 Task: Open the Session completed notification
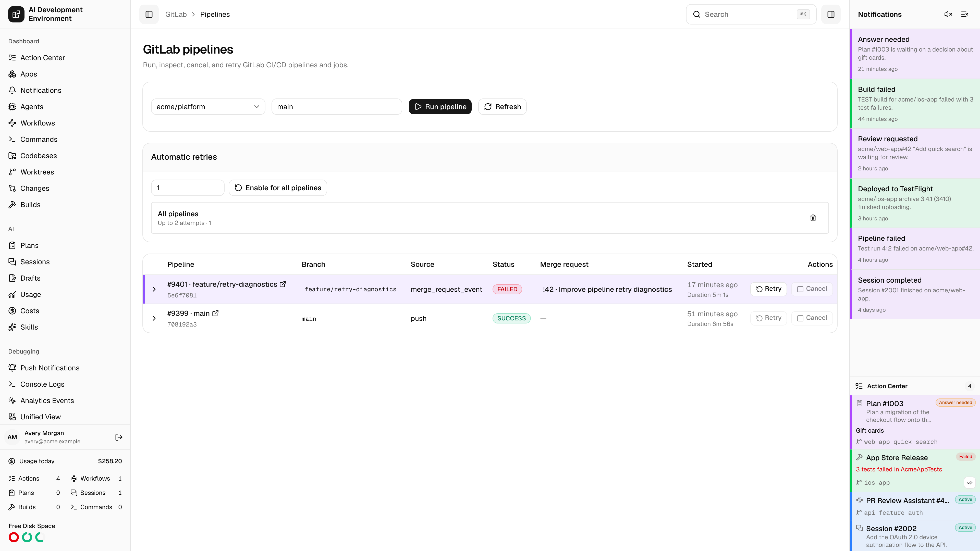tap(915, 295)
